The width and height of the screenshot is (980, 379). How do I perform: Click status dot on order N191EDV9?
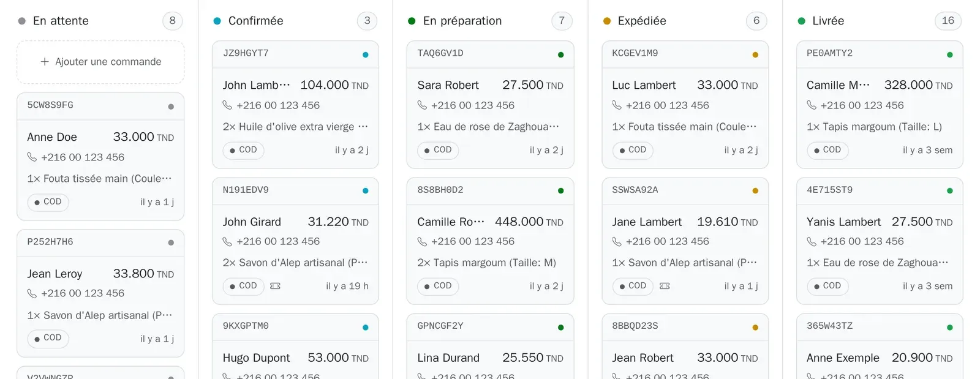pos(366,191)
